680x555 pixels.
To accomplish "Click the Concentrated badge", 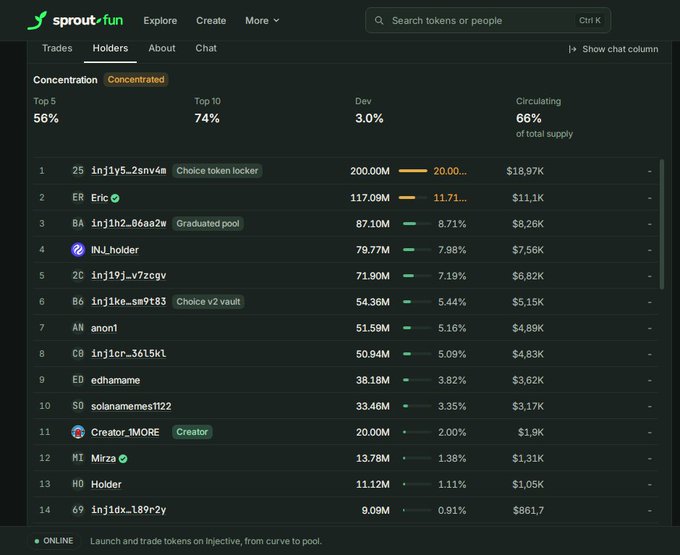I will click(136, 79).
